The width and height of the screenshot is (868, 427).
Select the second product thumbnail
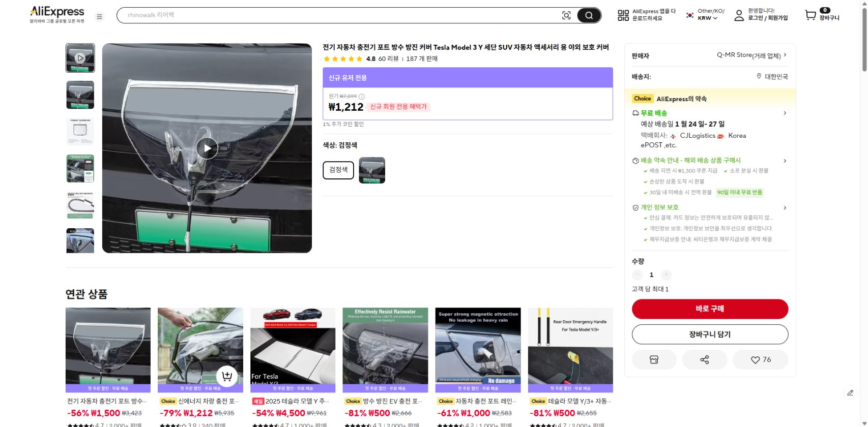coord(80,95)
